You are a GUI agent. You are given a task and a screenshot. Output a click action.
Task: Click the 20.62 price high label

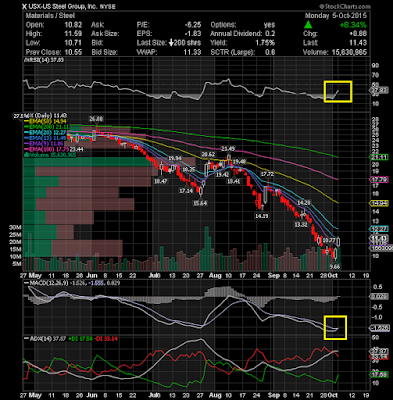(208, 154)
